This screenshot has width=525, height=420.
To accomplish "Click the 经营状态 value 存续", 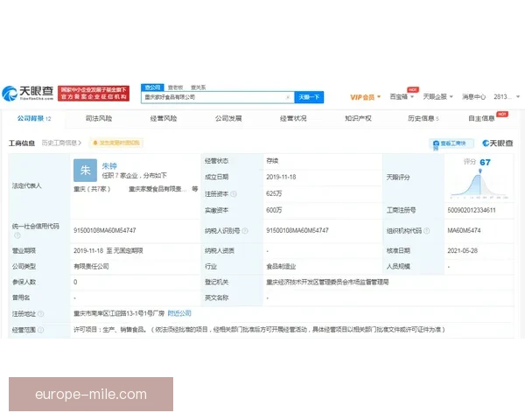I will click(x=272, y=161).
